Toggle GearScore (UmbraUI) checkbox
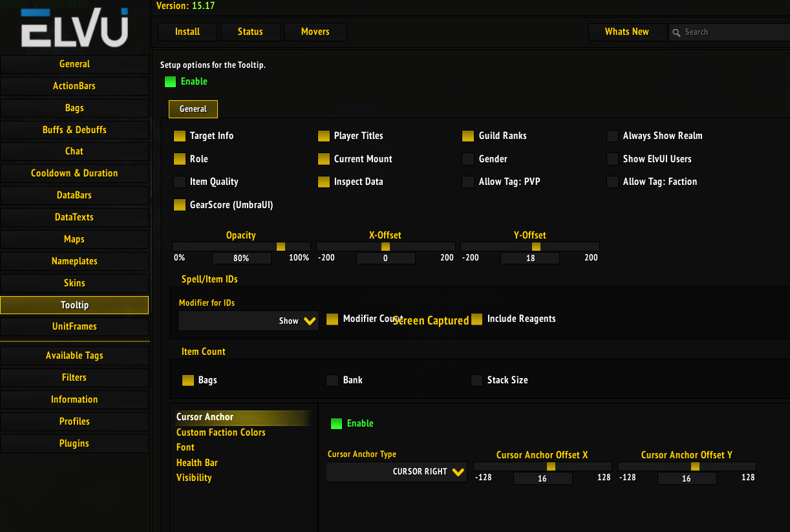790x532 pixels. pyautogui.click(x=180, y=205)
